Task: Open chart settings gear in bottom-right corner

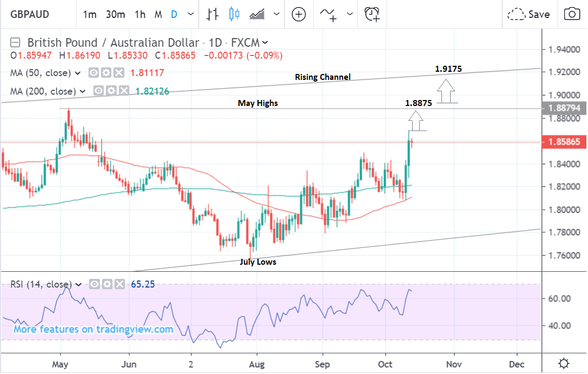Action: [x=564, y=363]
